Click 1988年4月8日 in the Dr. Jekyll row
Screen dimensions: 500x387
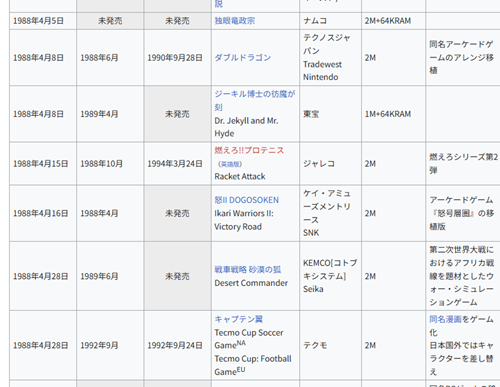(38, 114)
